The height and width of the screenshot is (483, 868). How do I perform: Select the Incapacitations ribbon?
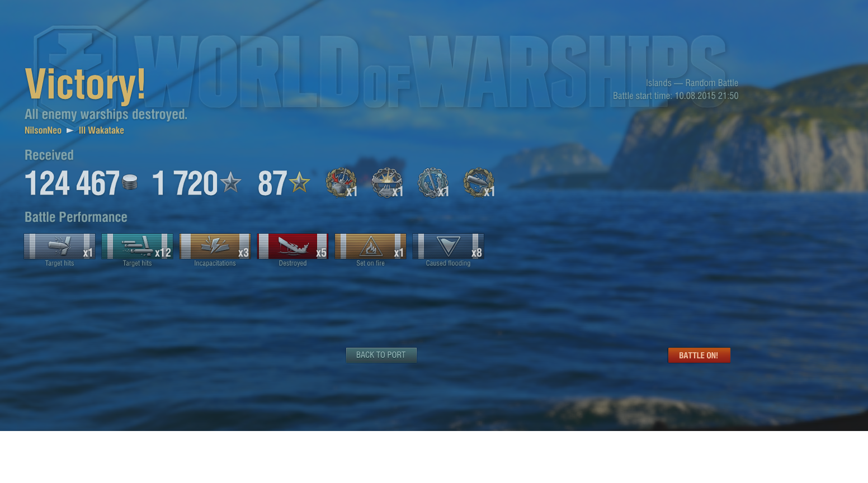click(x=215, y=246)
